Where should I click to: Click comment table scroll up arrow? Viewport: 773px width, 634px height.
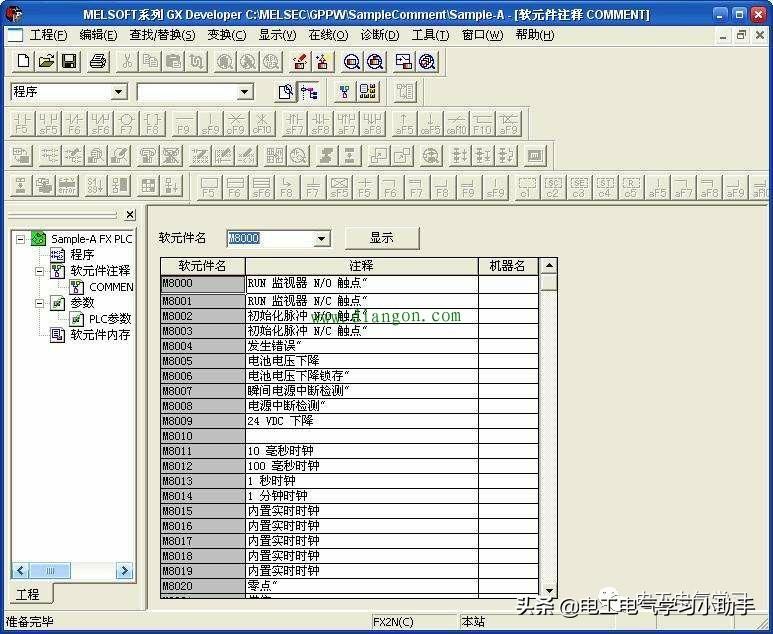549,266
